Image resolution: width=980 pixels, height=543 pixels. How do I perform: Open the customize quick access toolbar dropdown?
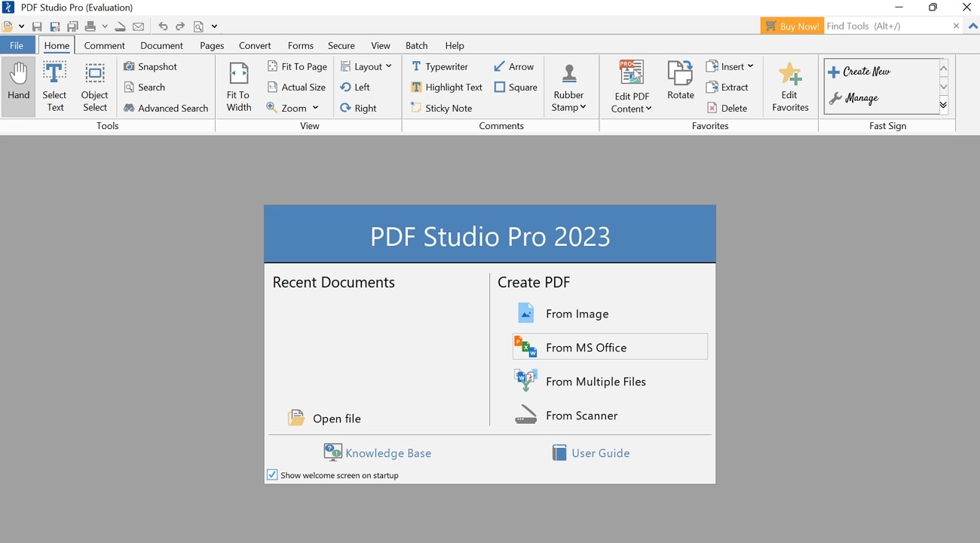click(214, 26)
